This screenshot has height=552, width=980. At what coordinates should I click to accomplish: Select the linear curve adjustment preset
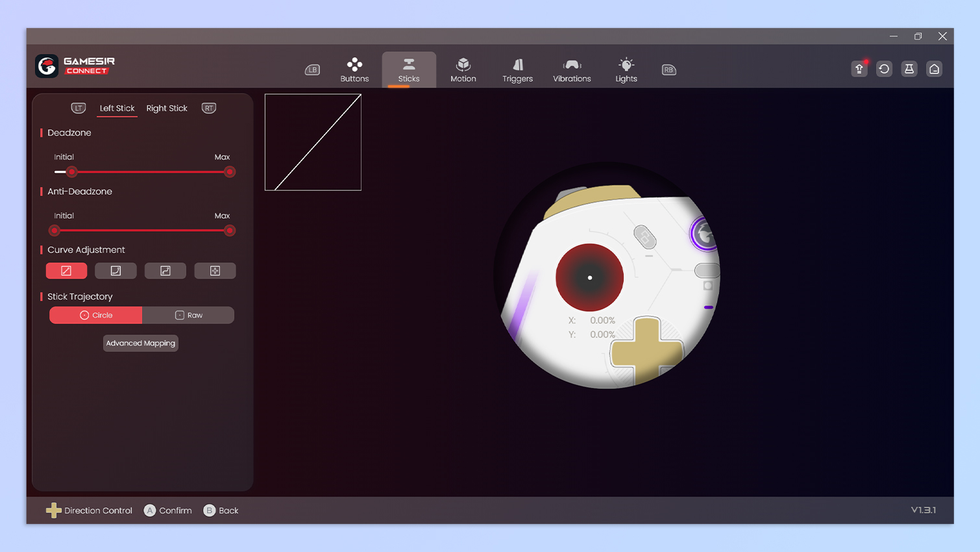[66, 271]
